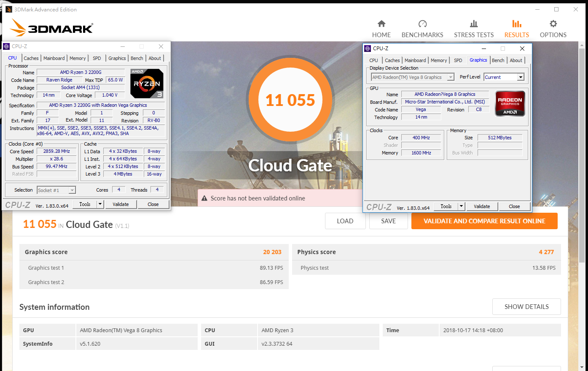Open Graphics tab in left CPU-Z
Image resolution: width=588 pixels, height=371 pixels.
coord(117,58)
